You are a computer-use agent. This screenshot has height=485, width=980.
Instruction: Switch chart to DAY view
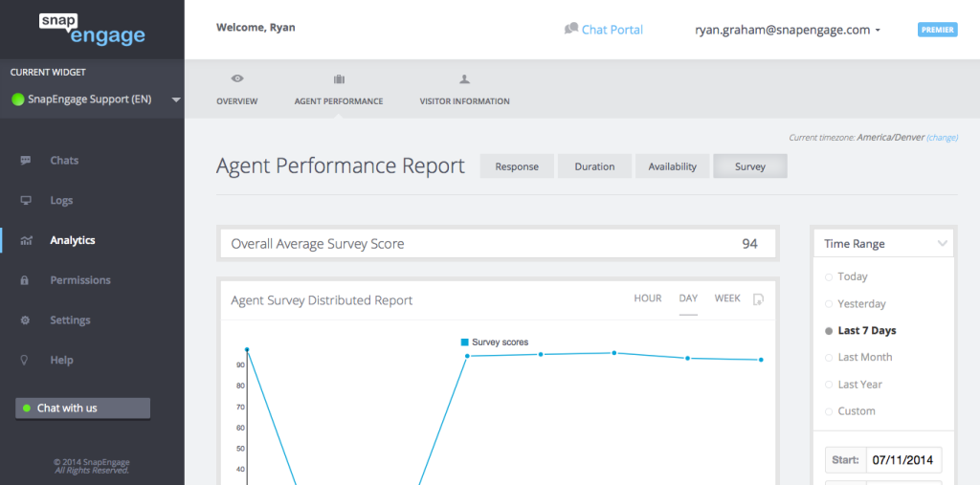[688, 298]
